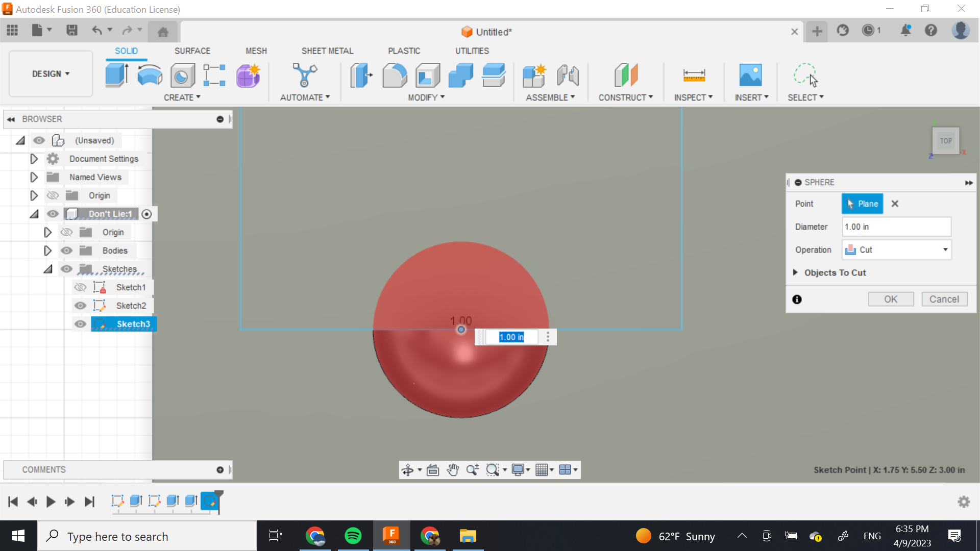The width and height of the screenshot is (980, 551).
Task: Show Sketch1 via its eye icon
Action: click(80, 287)
